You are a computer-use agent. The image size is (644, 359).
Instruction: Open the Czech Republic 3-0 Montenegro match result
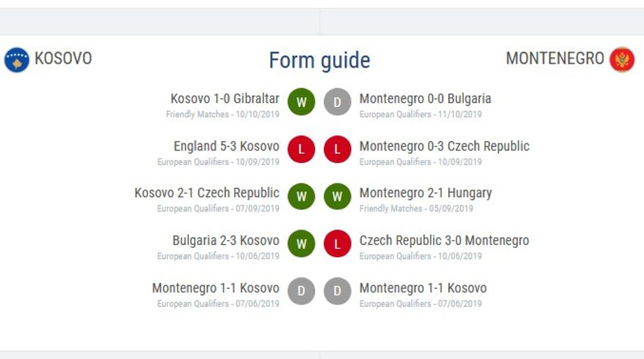[x=444, y=241]
